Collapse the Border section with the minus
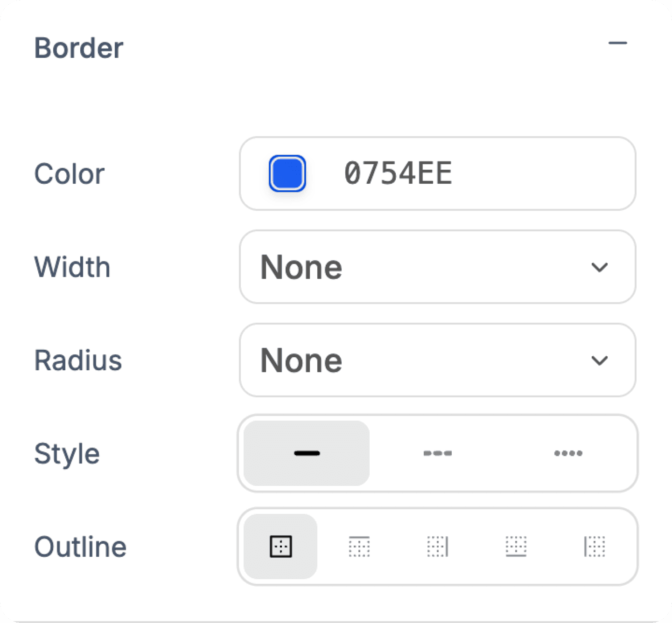 pyautogui.click(x=618, y=43)
